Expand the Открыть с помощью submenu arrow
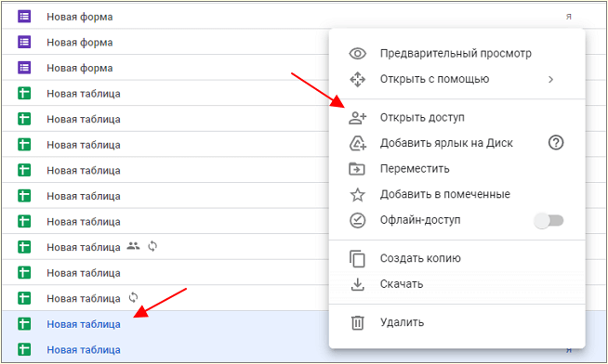Image resolution: width=608 pixels, height=364 pixels. 550,79
